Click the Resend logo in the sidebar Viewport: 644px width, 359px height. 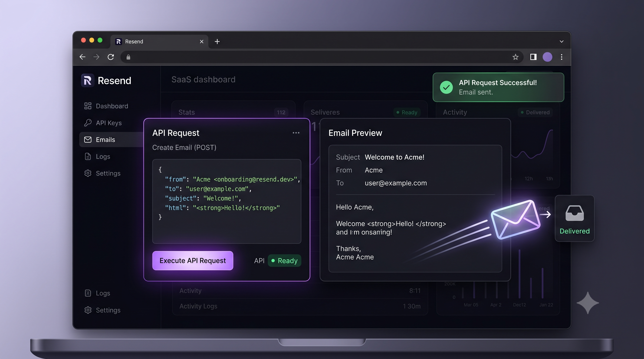click(x=106, y=80)
